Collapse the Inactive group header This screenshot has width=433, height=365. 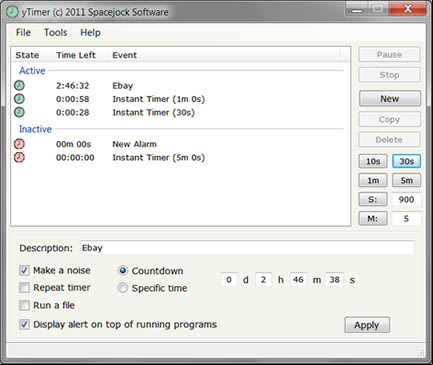click(35, 129)
